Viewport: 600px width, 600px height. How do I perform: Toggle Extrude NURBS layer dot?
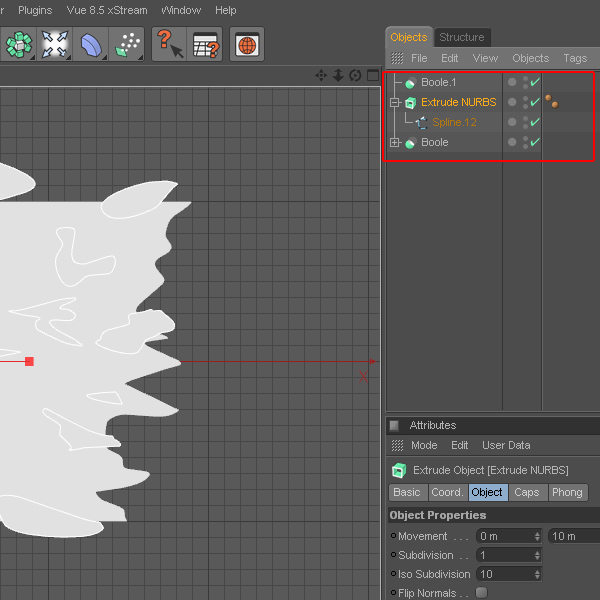512,102
